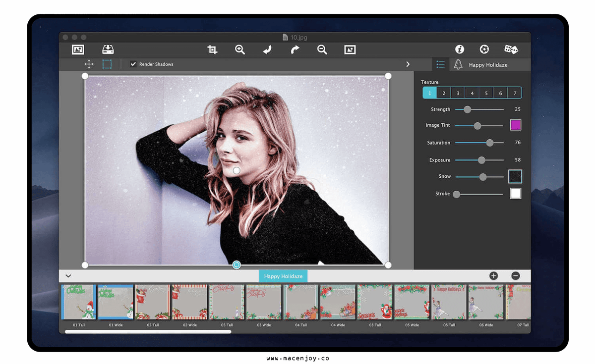Select the Move tool arrows icon
595x364 pixels.
click(89, 64)
